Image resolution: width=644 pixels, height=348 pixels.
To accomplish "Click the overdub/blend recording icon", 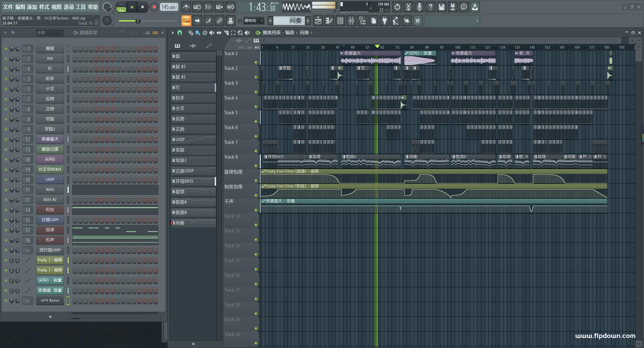I will click(219, 7).
